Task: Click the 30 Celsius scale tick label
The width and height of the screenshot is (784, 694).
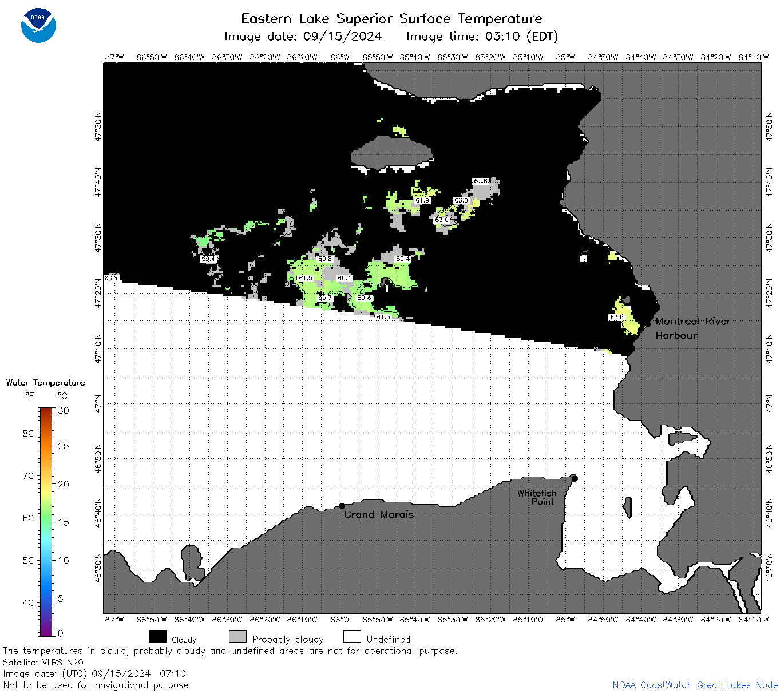Action: (64, 410)
